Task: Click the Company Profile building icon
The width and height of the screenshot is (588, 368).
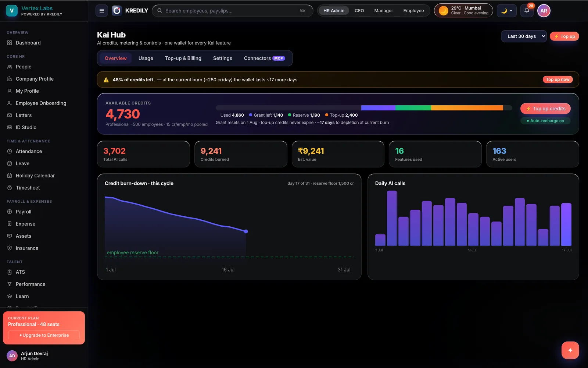Action: pyautogui.click(x=10, y=79)
